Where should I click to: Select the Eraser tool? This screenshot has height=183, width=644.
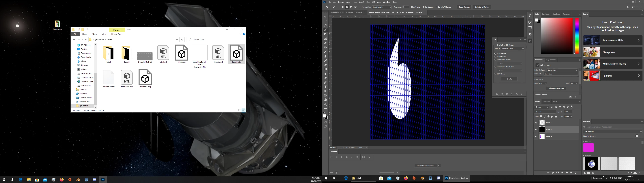tap(325, 65)
